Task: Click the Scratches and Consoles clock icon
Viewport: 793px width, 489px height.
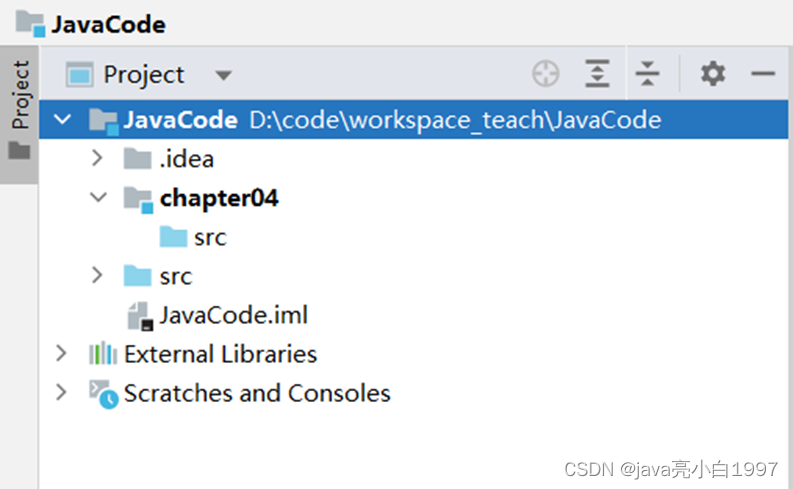Action: [x=104, y=394]
